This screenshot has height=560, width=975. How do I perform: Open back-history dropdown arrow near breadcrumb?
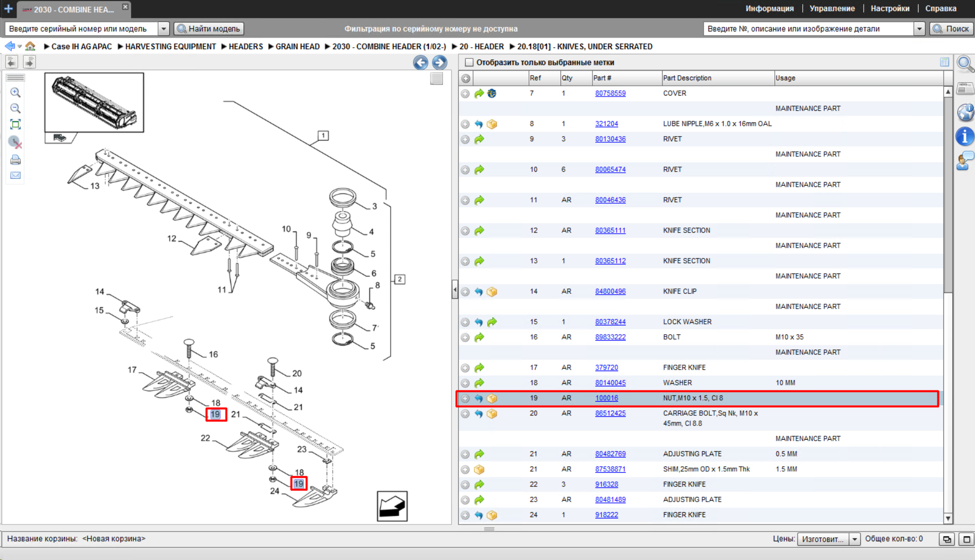pos(20,46)
